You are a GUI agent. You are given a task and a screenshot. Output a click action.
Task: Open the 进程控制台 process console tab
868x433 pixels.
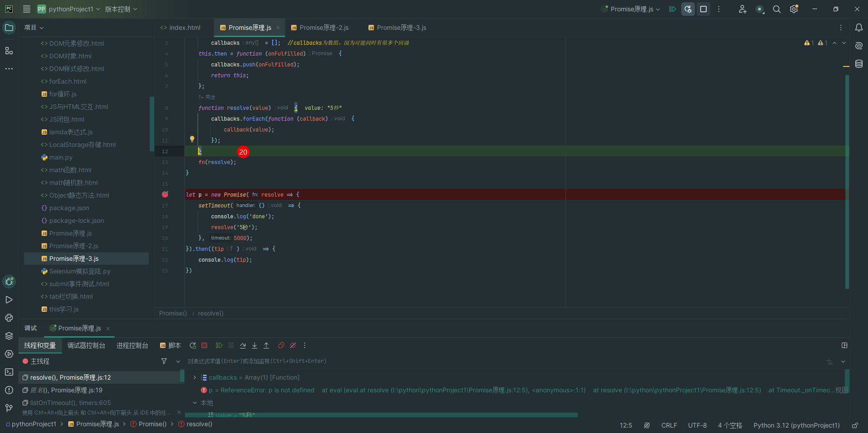tap(132, 345)
